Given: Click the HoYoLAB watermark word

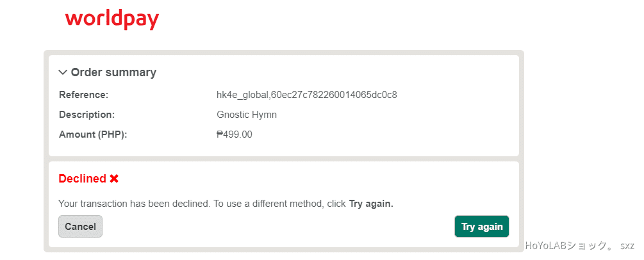Looking at the screenshot, I should tap(547, 245).
